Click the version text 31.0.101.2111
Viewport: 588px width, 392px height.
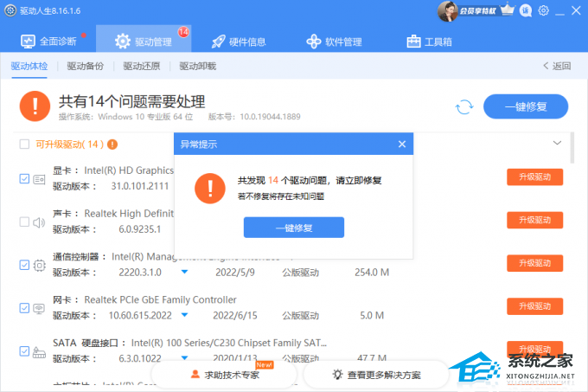(x=140, y=186)
